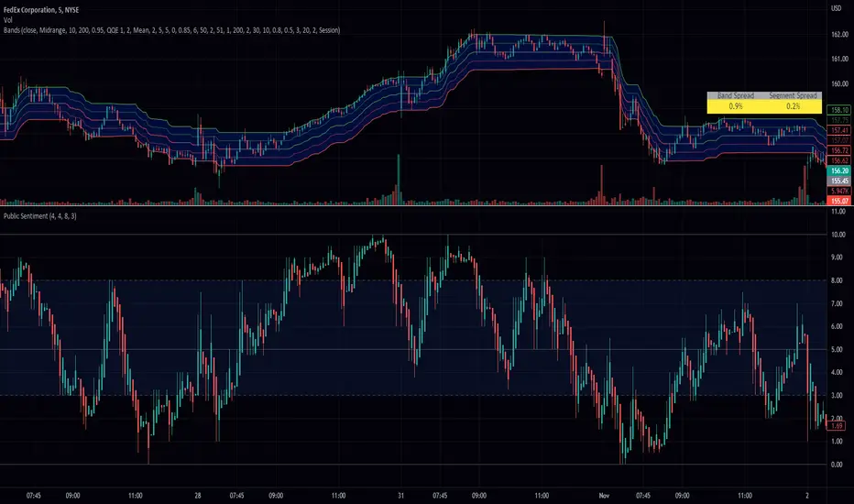Click the 10.00 level on sentiment scale

(838, 235)
